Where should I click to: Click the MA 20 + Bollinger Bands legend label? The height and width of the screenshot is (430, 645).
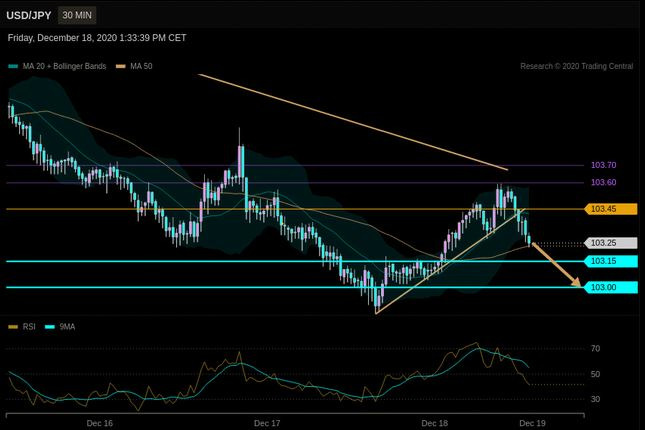[x=64, y=66]
